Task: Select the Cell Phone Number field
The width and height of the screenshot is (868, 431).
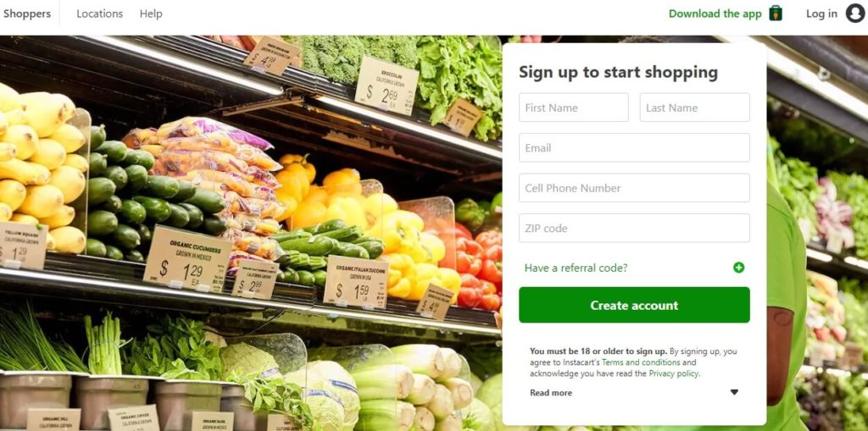Action: pos(634,188)
